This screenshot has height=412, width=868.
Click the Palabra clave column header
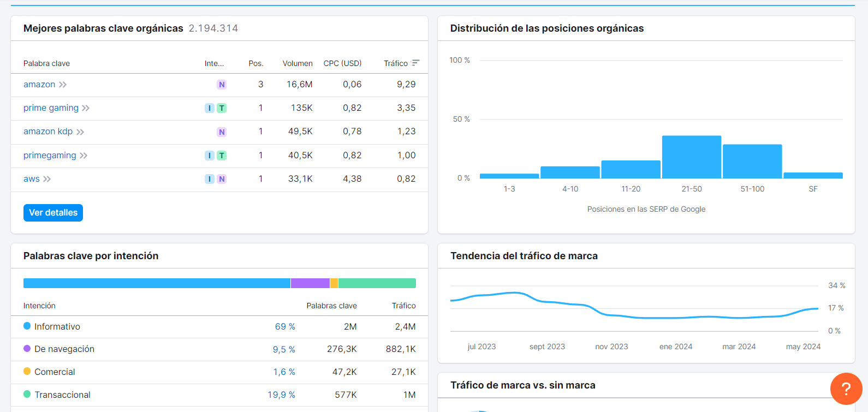click(46, 63)
